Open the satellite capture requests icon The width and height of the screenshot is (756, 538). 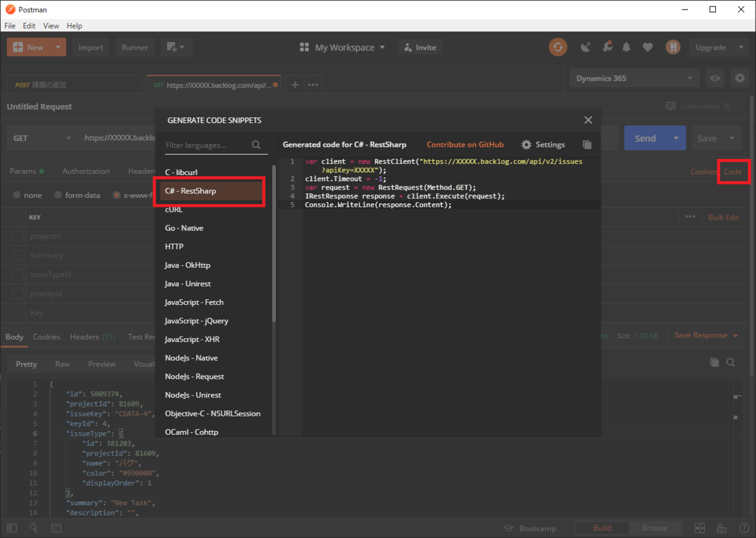586,47
